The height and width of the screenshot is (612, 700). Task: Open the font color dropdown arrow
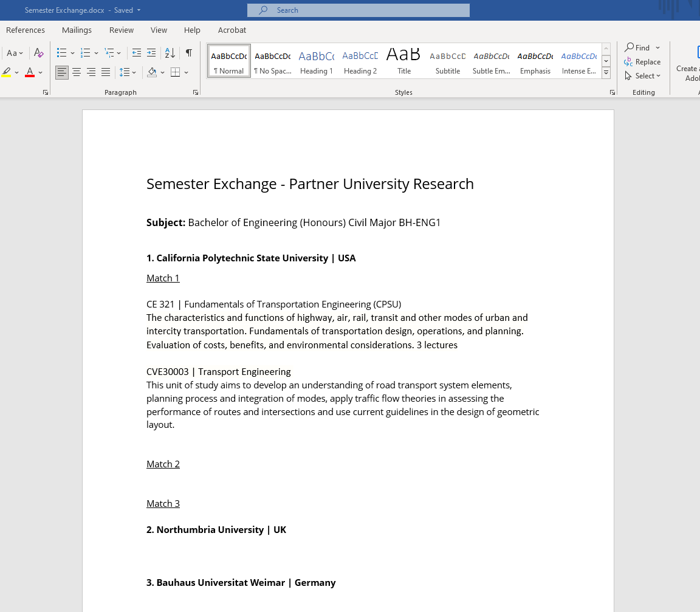point(41,72)
